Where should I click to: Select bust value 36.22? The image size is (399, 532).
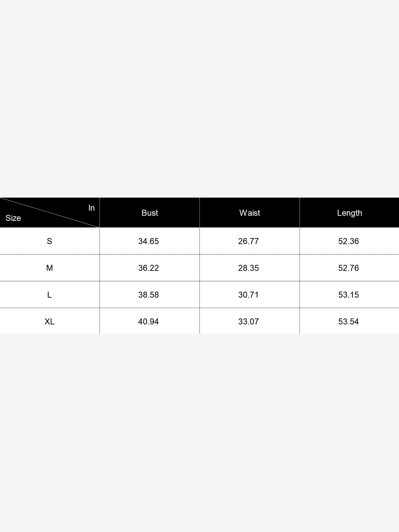(x=148, y=268)
